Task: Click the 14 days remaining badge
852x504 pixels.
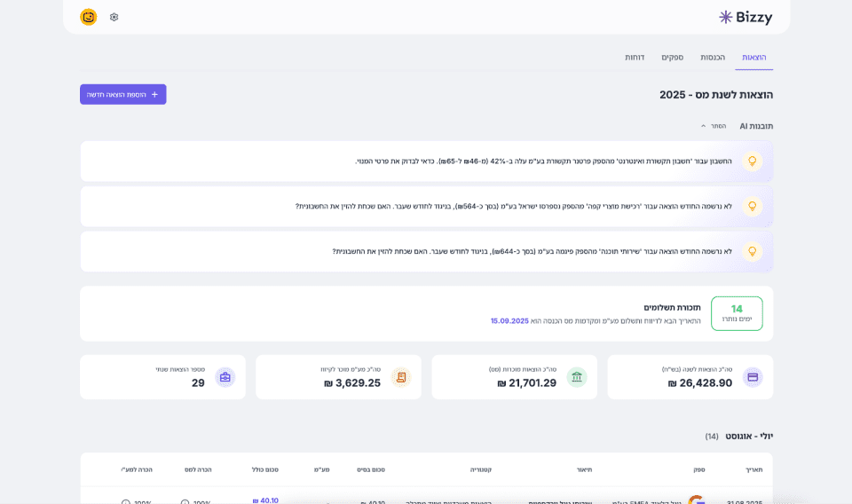Action: coord(737,313)
